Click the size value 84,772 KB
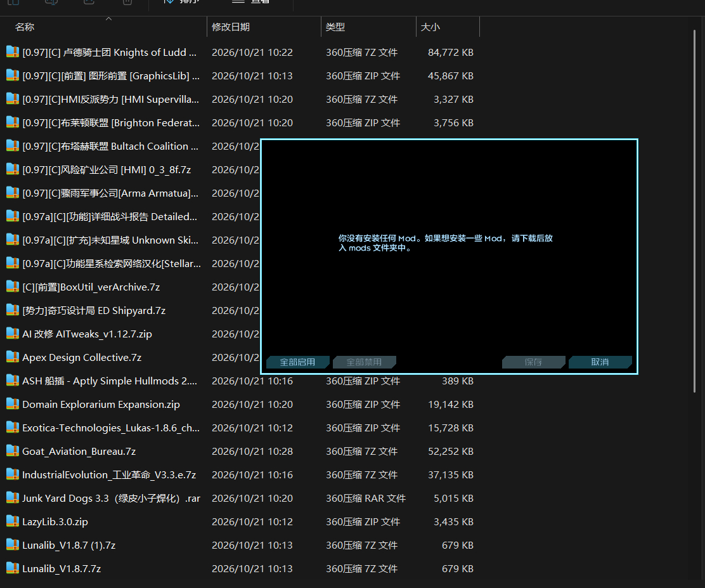 [451, 52]
